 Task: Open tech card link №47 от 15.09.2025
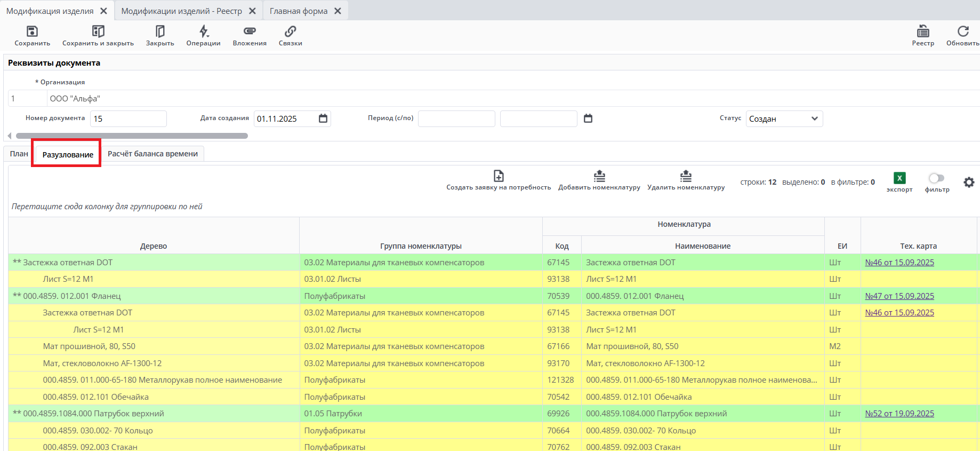(x=899, y=296)
